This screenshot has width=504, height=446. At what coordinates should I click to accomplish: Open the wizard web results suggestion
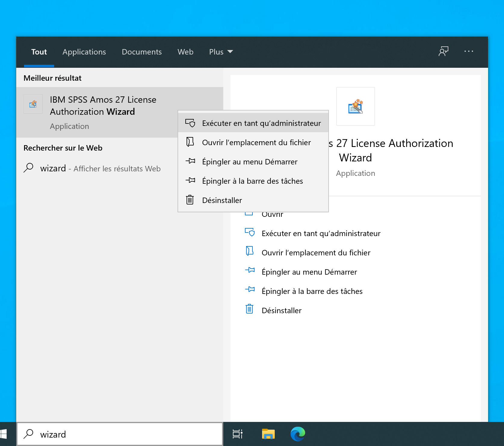coord(100,168)
